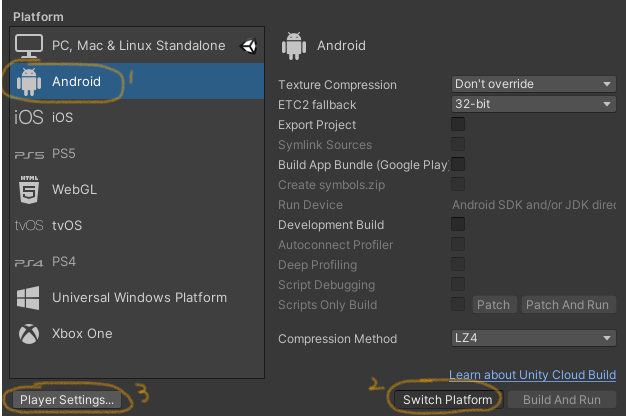Click the Run Device SDK/JDK message text

534,205
